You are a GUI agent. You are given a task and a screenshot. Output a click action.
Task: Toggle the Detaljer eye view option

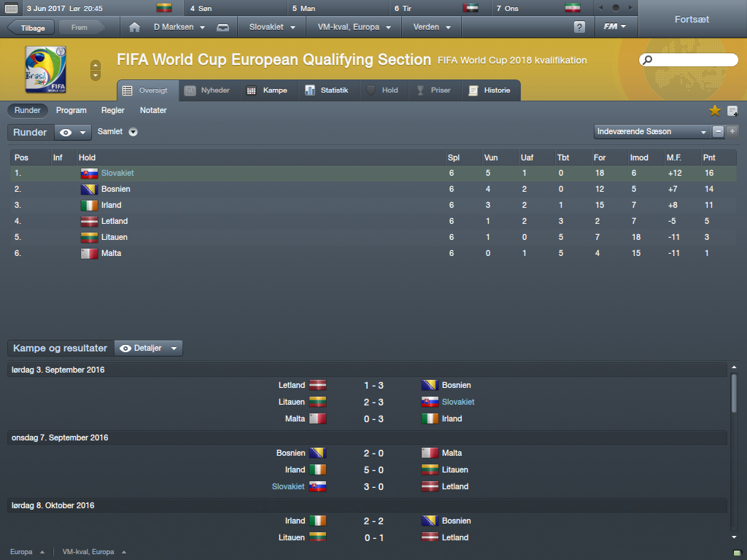[x=148, y=348]
